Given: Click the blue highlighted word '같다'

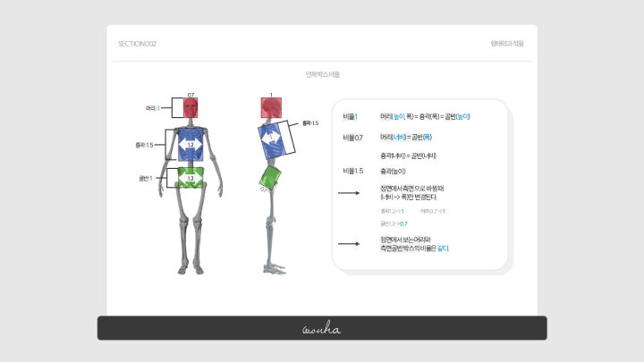Looking at the screenshot, I should pyautogui.click(x=443, y=248).
